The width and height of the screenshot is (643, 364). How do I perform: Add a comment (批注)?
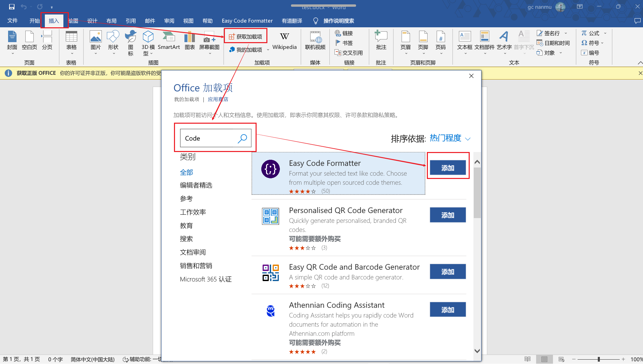(381, 41)
